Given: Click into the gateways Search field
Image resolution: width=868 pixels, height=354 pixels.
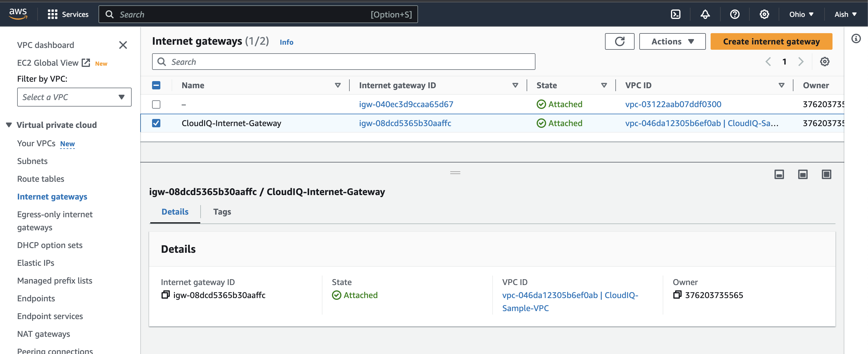Looking at the screenshot, I should [x=344, y=62].
